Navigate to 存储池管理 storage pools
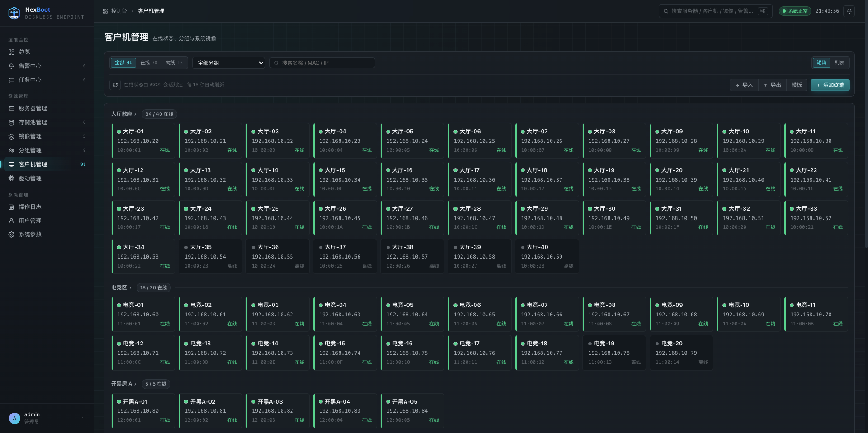 [47, 122]
